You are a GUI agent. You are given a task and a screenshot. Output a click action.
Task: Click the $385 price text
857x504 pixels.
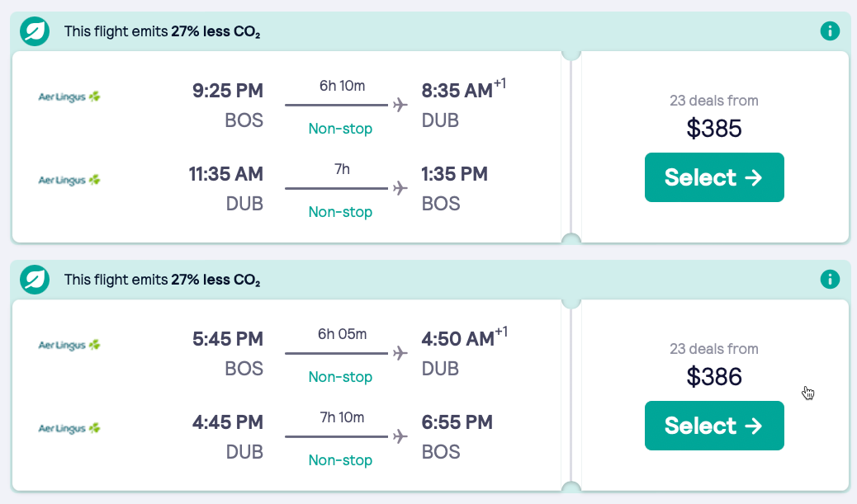click(713, 129)
